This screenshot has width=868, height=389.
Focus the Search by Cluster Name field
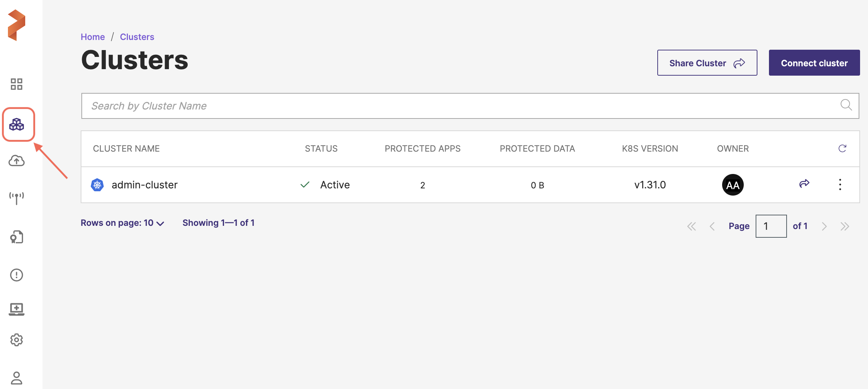[461, 106]
